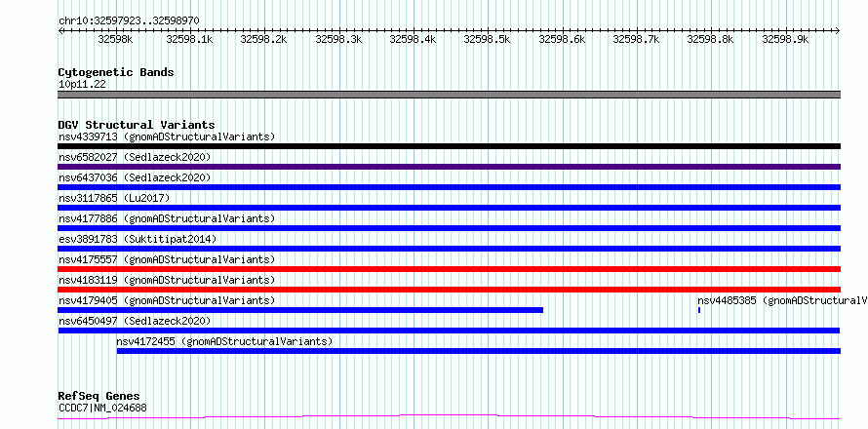The image size is (868, 429).
Task: Click the 32598.7k ruler tick label
Action: pyautogui.click(x=637, y=39)
